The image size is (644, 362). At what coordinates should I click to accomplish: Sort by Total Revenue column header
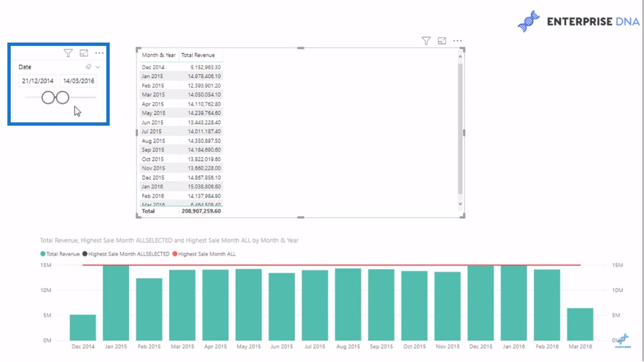(198, 55)
